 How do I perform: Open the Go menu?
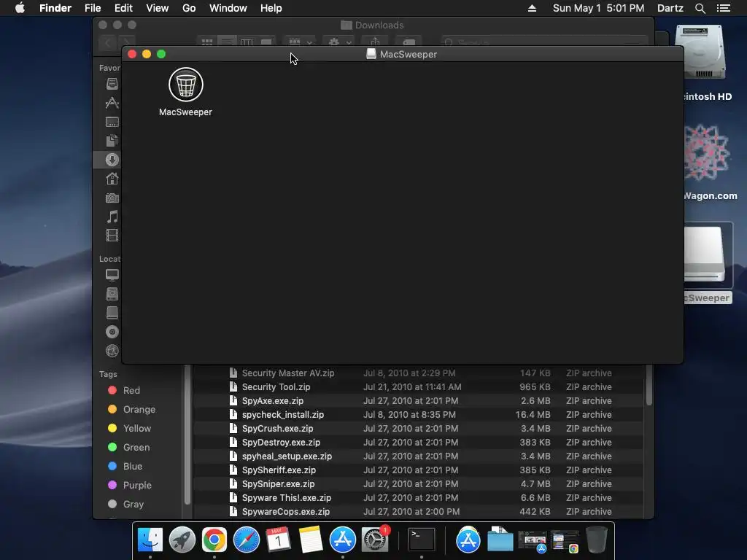[x=189, y=8]
